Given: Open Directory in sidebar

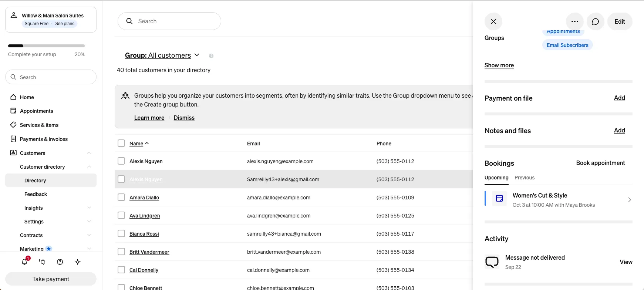Looking at the screenshot, I should [x=51, y=180].
